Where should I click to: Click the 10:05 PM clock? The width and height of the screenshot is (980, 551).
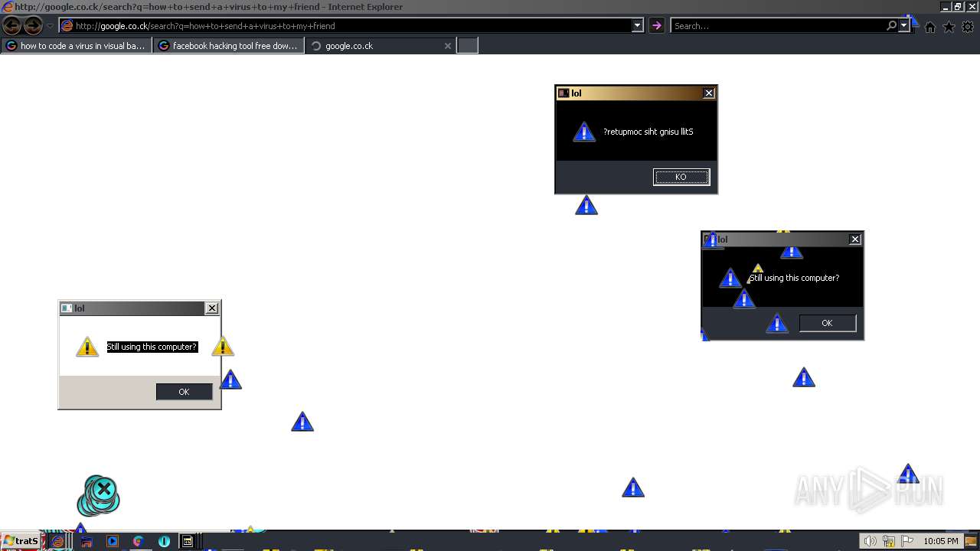941,541
